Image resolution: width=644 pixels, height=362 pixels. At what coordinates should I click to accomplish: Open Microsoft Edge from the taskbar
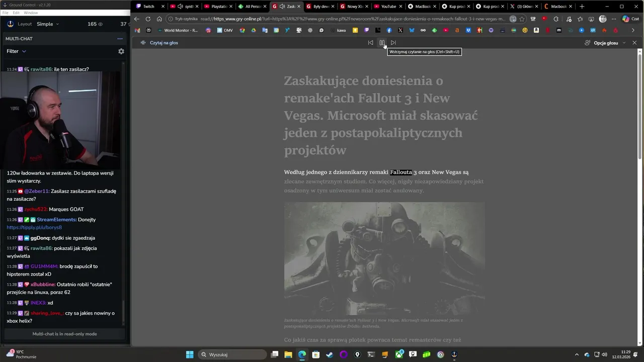(302, 354)
